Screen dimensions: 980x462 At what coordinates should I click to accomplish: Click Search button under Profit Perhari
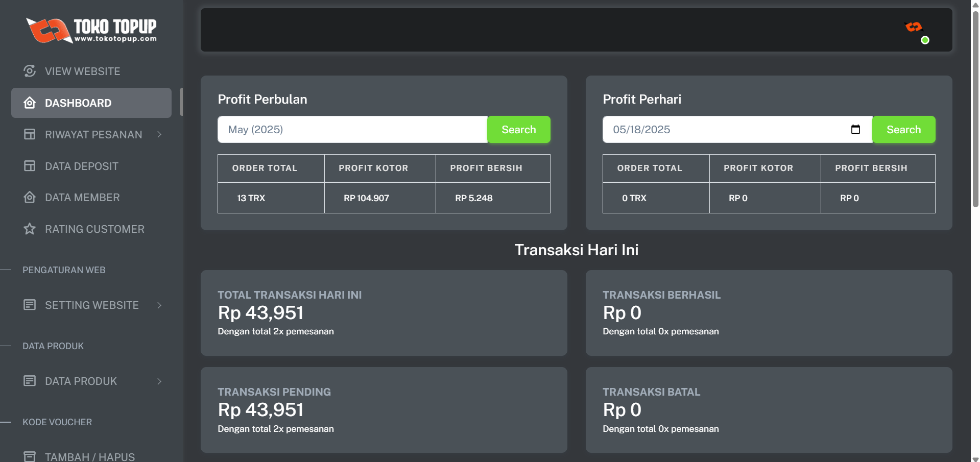[x=904, y=129]
